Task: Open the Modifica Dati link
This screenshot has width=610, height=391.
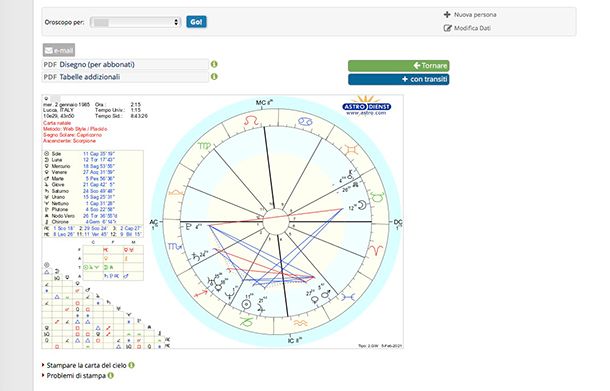Action: click(x=472, y=28)
